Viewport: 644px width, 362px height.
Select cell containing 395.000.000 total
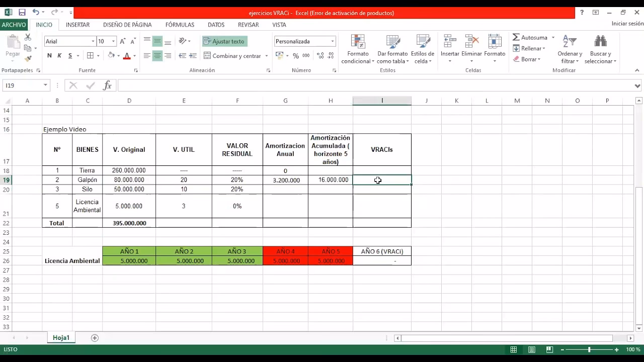(129, 223)
